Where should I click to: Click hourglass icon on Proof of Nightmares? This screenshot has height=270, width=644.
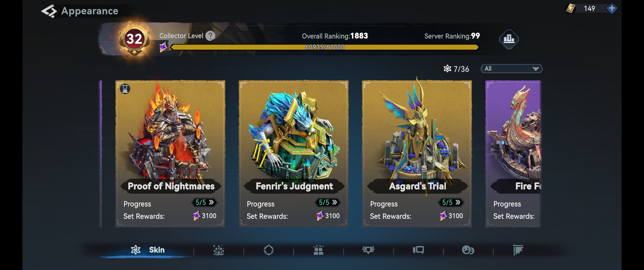[x=125, y=89]
